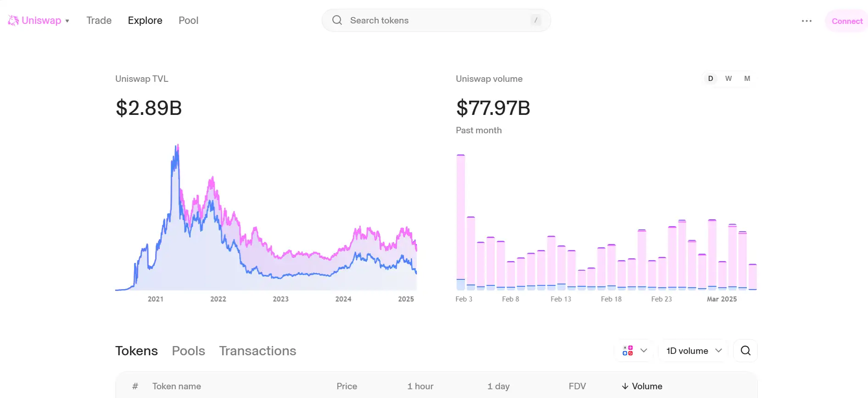Switch volume chart to weekly (W)
Image resolution: width=868 pixels, height=398 pixels.
click(x=728, y=79)
